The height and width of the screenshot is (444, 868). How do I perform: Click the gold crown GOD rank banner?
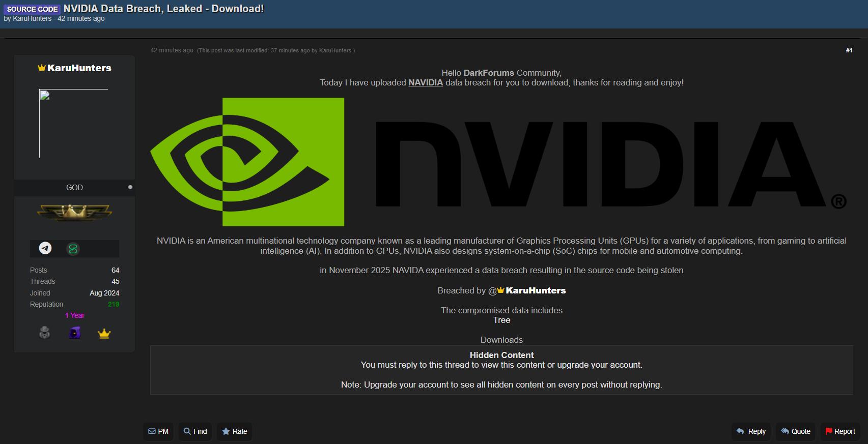tap(74, 212)
